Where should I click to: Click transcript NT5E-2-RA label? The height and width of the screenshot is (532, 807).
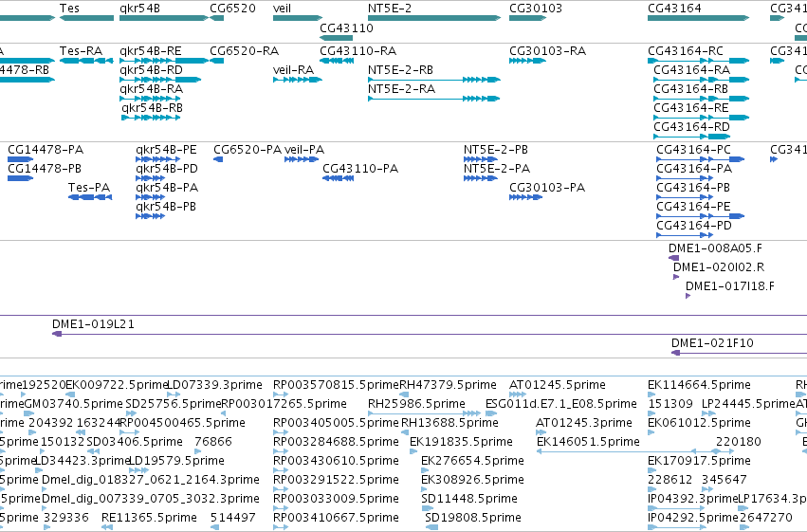(401, 89)
